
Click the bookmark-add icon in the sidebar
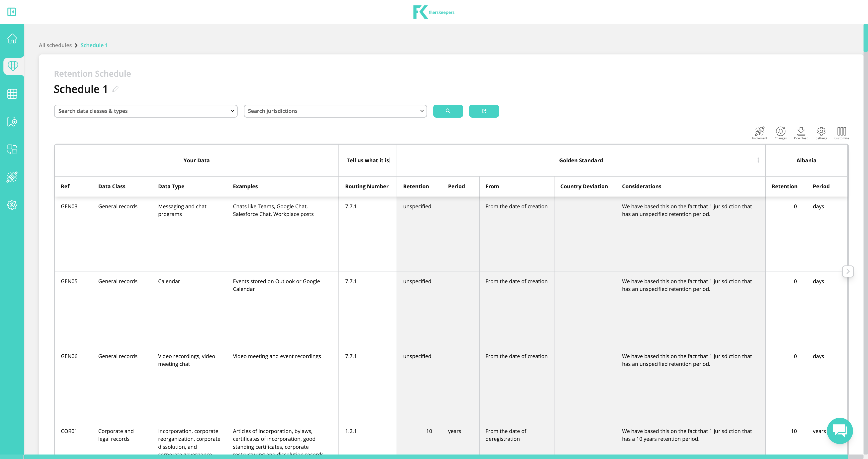coord(12,122)
